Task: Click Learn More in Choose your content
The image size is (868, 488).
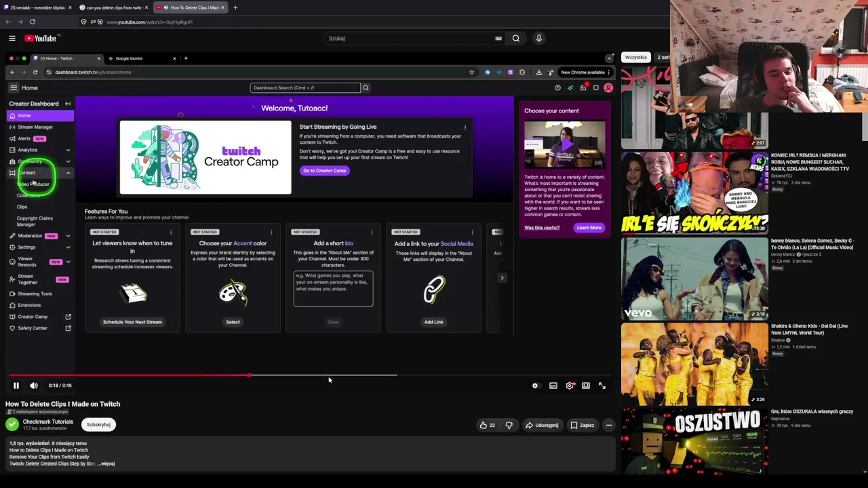Action: 589,228
